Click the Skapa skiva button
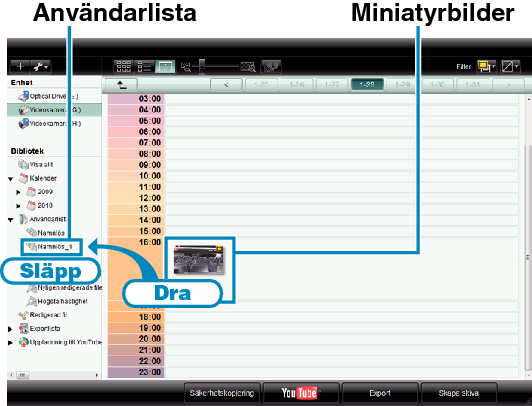This screenshot has height=406, width=532. pos(459,393)
